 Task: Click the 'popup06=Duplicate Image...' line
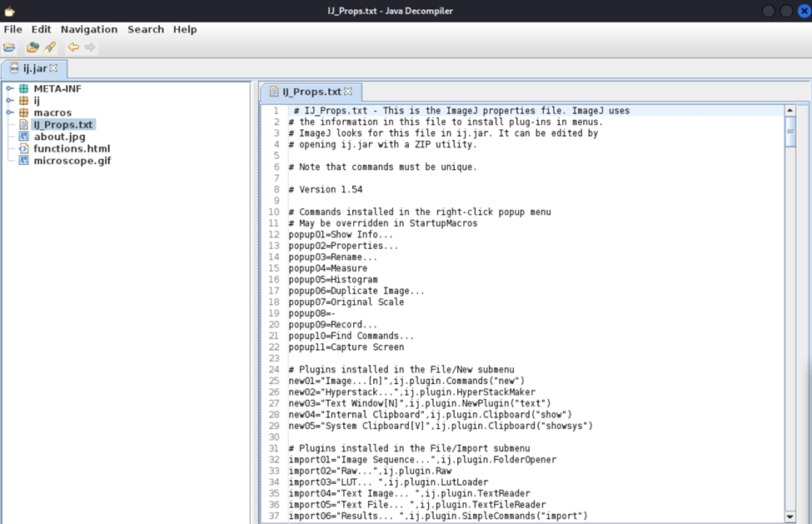pyautogui.click(x=356, y=291)
